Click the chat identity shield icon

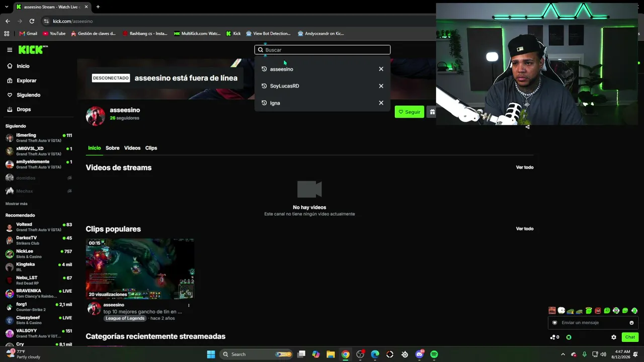click(x=555, y=323)
